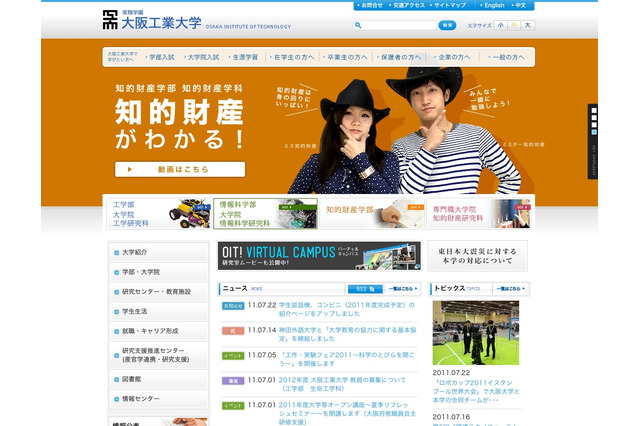
Task: Set font size to medium (middle button)
Action: tap(514, 25)
